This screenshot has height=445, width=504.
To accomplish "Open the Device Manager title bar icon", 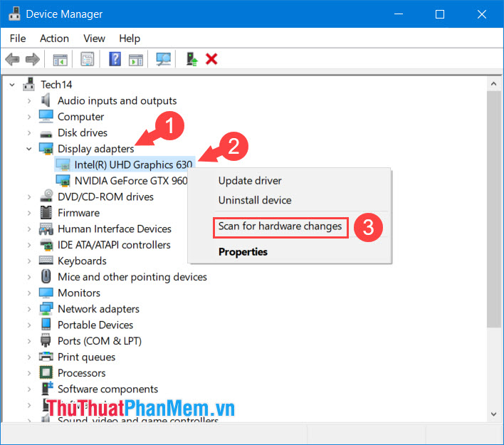I will pyautogui.click(x=14, y=14).
